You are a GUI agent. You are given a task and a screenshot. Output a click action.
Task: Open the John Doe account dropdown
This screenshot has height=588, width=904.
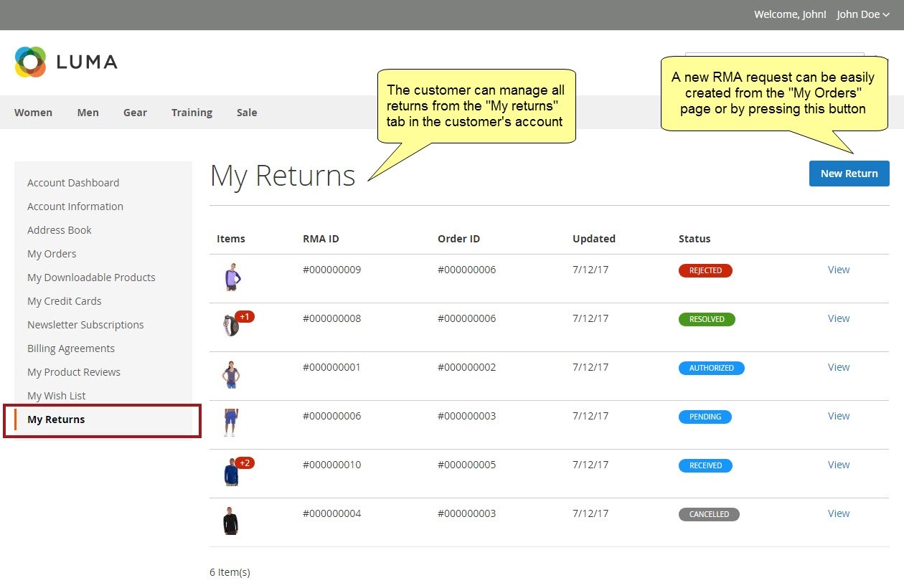[x=863, y=14]
